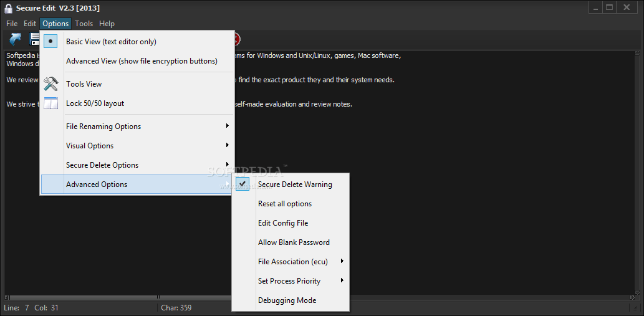Turn on Debugging Mode
644x316 pixels.
[x=291, y=300]
